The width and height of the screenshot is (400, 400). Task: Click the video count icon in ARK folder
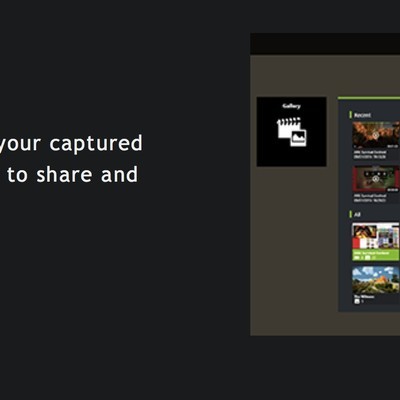click(x=357, y=258)
